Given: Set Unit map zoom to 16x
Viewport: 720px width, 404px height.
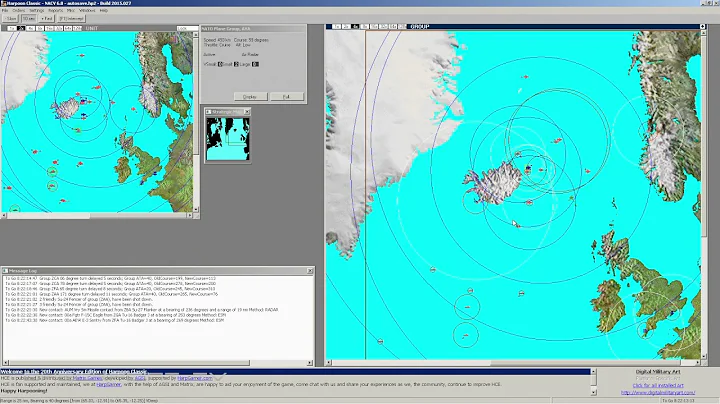Looking at the screenshot, I should coord(49,28).
